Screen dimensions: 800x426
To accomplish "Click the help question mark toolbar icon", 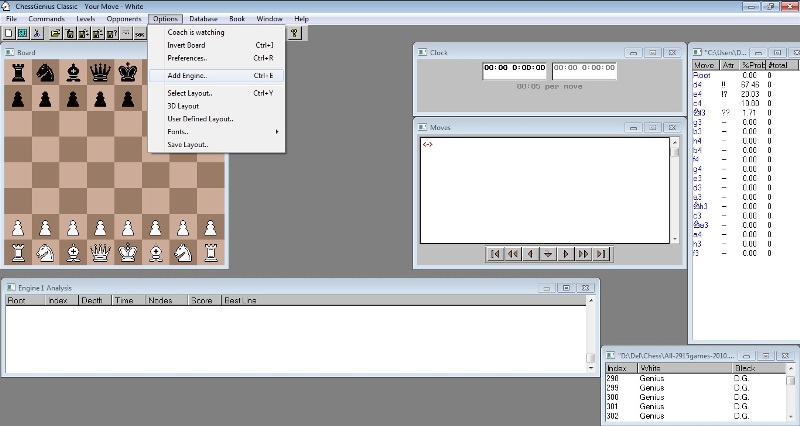I will (294, 33).
